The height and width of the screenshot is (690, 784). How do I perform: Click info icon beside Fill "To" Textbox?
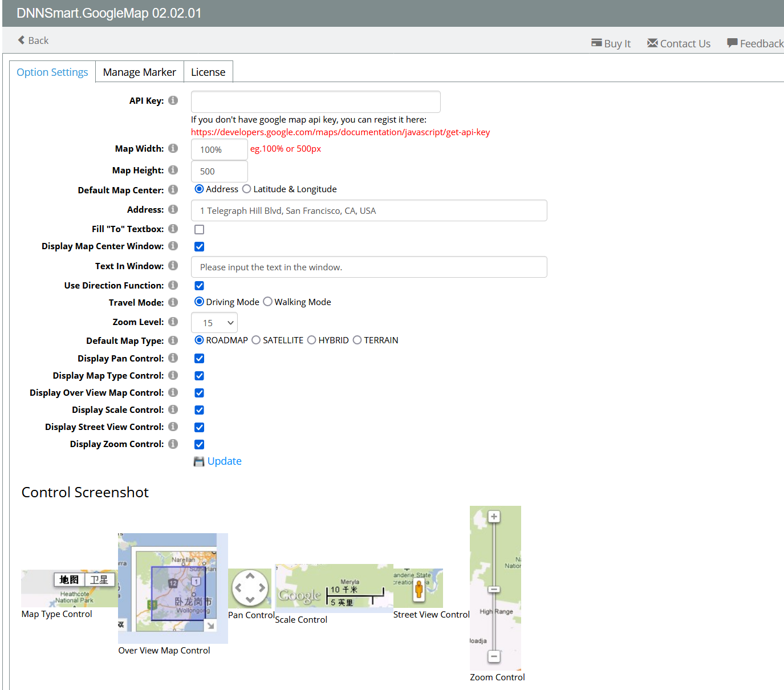[x=173, y=229]
